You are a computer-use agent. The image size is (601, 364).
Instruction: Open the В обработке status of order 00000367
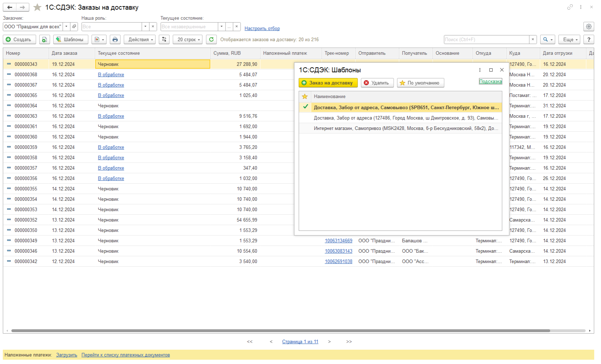(111, 85)
